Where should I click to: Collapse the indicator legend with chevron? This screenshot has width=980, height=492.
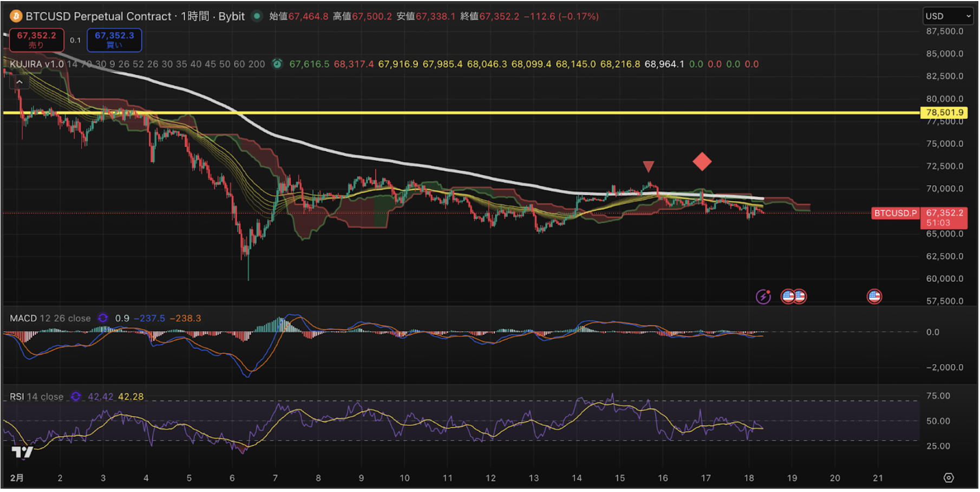click(x=19, y=82)
